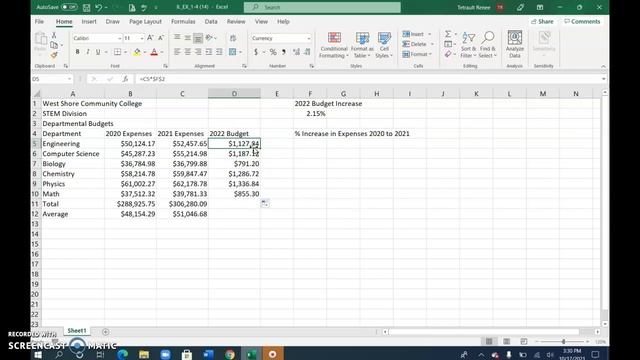The image size is (640, 360).
Task: Toggle Underline formatting
Action: click(x=98, y=52)
